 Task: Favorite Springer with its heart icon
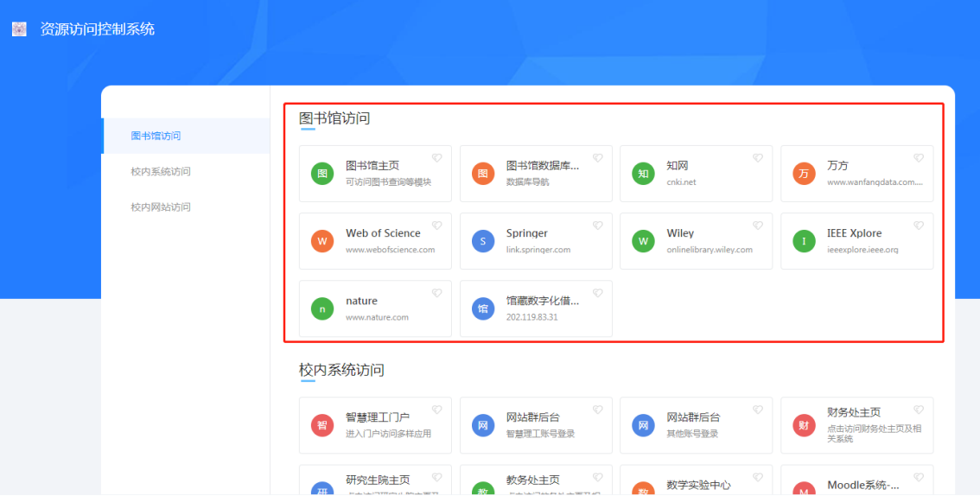[597, 226]
